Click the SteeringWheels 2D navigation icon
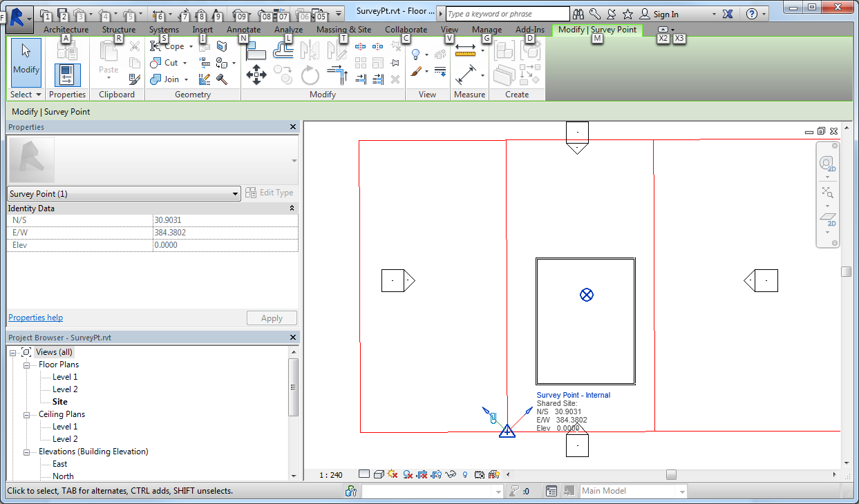The height and width of the screenshot is (504, 859). tap(827, 164)
